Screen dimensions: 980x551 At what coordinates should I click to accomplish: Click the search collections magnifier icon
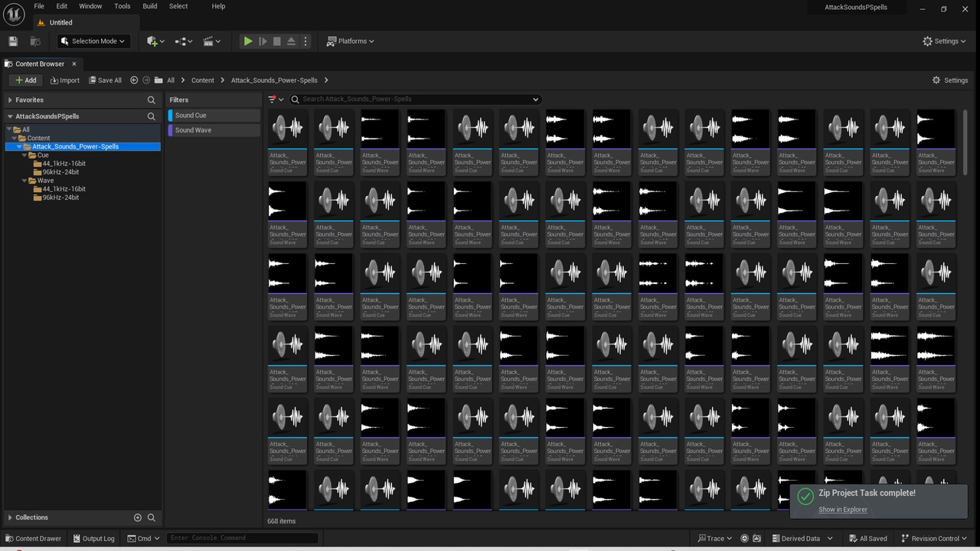pos(151,517)
